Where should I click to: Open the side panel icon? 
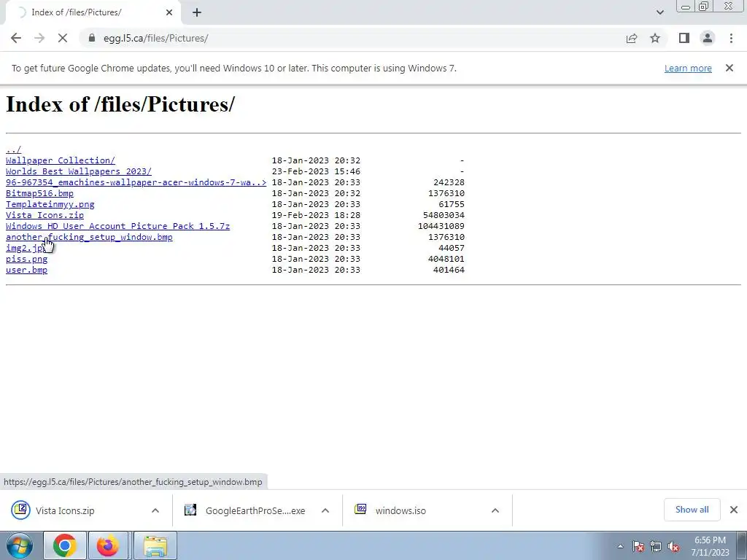(x=684, y=38)
